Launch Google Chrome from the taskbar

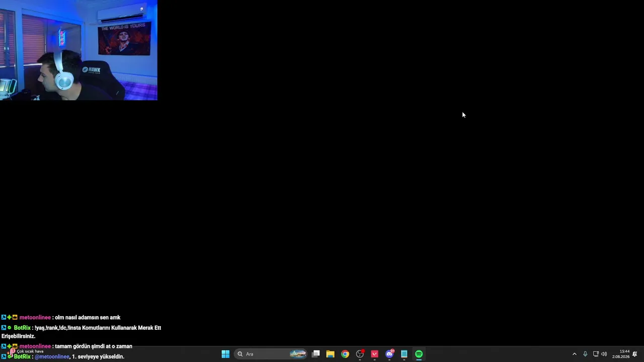pos(345,354)
